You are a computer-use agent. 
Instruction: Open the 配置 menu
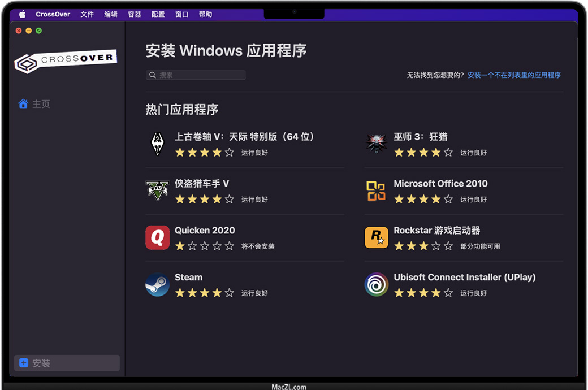[x=158, y=14]
